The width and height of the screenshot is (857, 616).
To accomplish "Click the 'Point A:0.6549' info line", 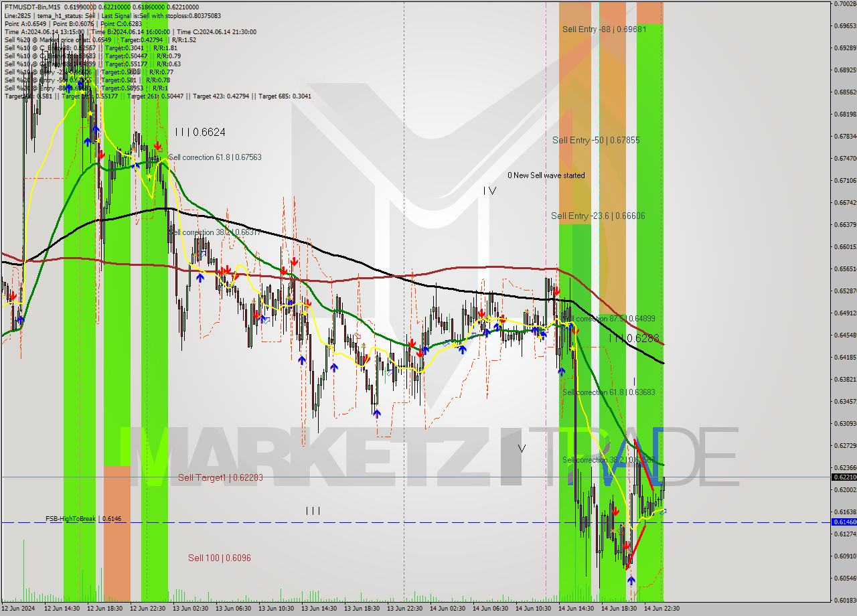I will coord(73,23).
